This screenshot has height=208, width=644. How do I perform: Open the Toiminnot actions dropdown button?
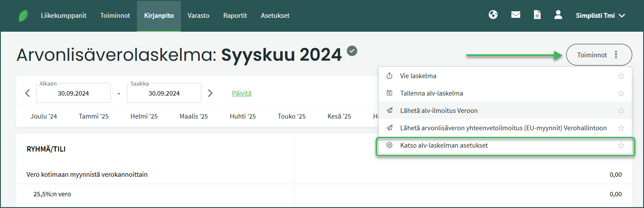coord(599,55)
